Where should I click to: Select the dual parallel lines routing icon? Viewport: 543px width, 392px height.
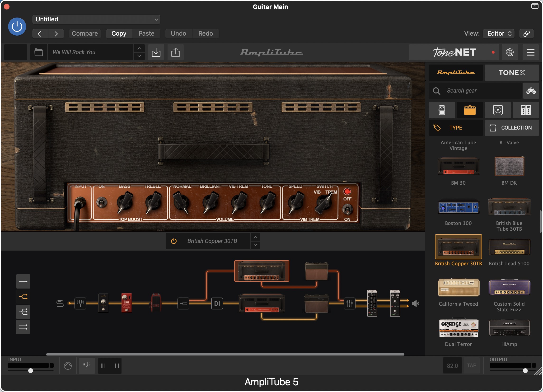click(x=23, y=327)
